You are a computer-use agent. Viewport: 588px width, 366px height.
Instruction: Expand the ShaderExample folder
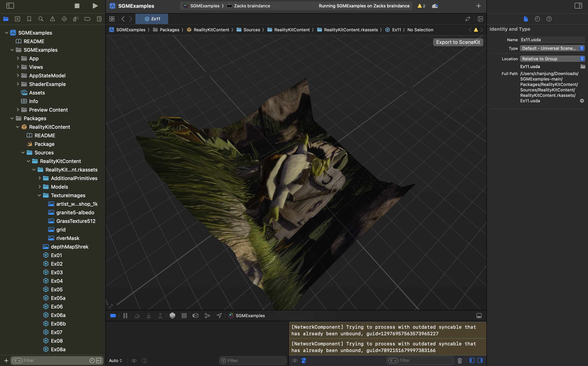18,84
